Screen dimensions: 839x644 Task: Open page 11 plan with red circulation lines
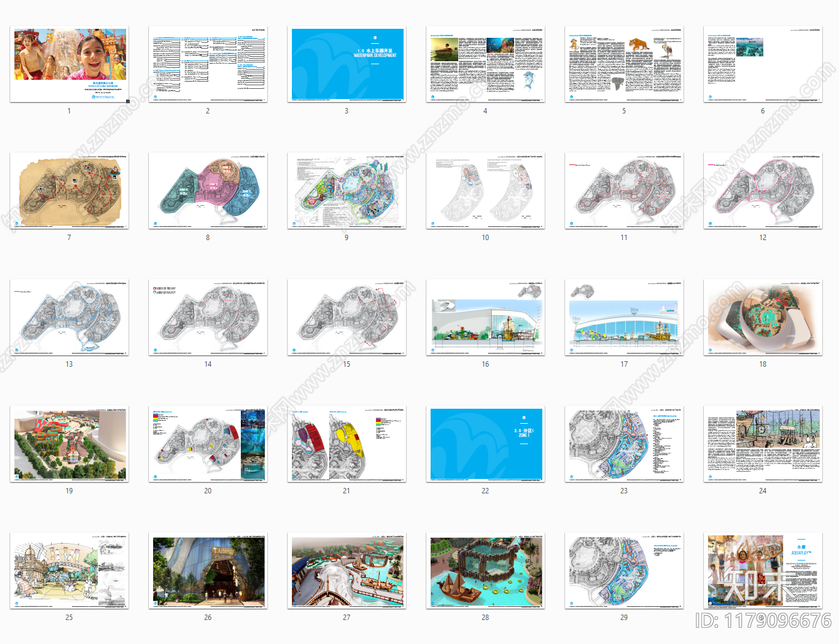tap(624, 191)
